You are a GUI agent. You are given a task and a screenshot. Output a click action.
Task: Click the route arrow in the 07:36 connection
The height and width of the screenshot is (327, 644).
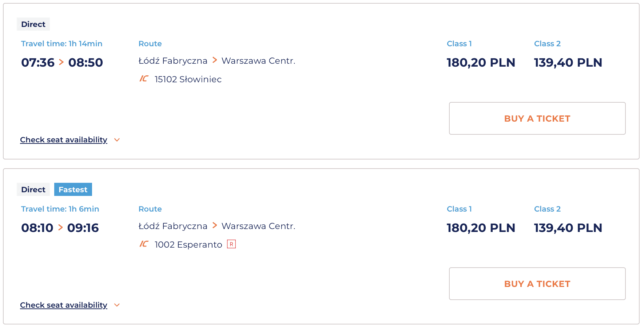(215, 60)
